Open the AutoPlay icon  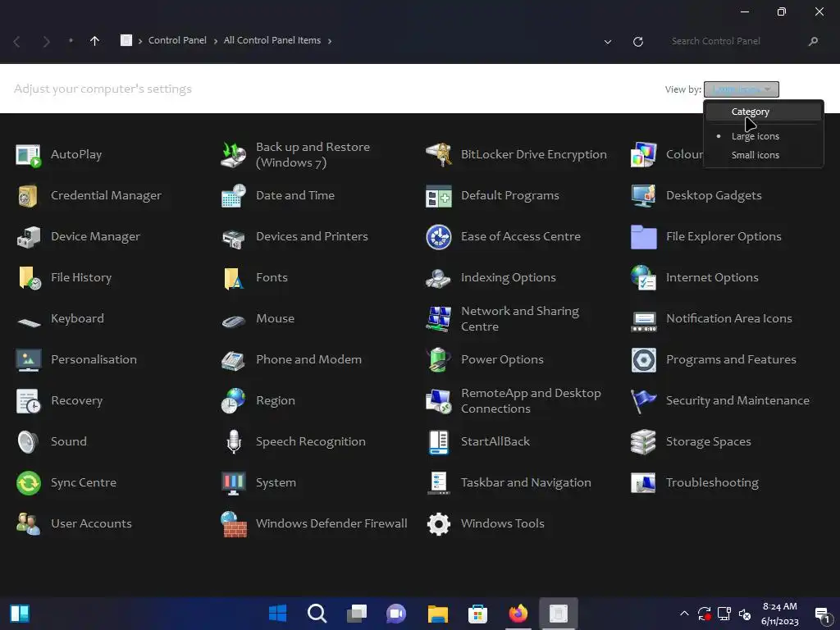pos(29,155)
